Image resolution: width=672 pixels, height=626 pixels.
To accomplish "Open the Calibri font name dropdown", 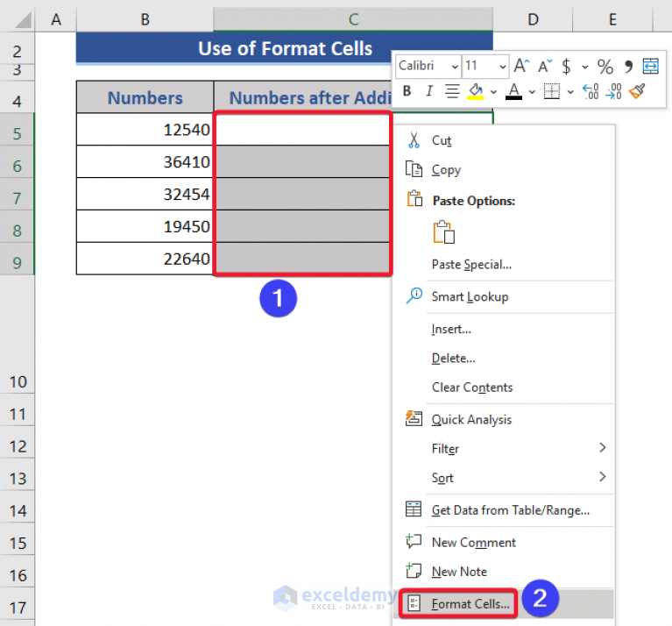I will pyautogui.click(x=455, y=67).
